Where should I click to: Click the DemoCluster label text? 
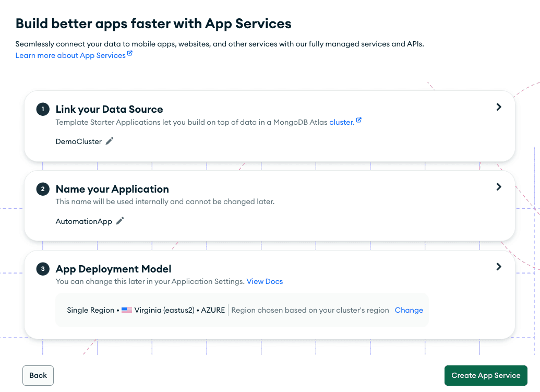[x=78, y=141]
